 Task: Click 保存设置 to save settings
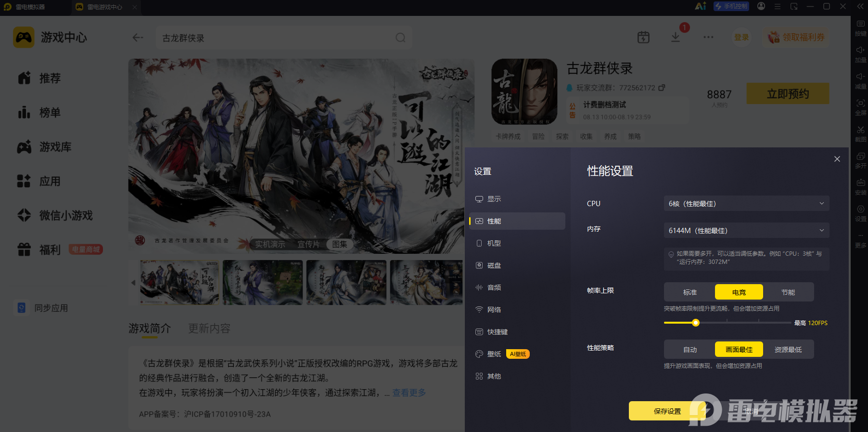click(x=667, y=411)
